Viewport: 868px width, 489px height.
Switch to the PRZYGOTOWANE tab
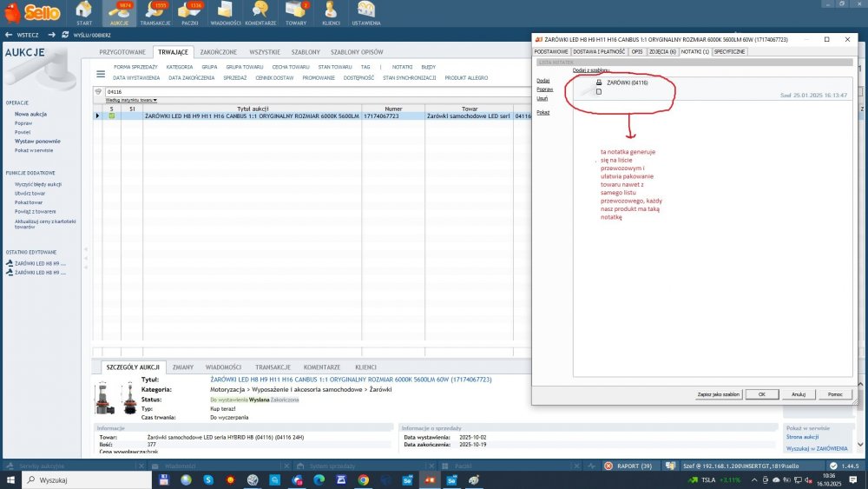122,52
